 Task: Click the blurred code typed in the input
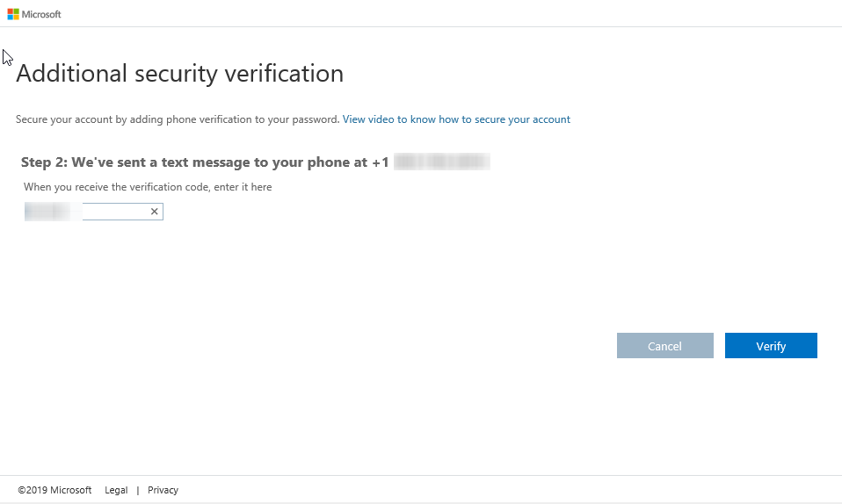[48, 212]
